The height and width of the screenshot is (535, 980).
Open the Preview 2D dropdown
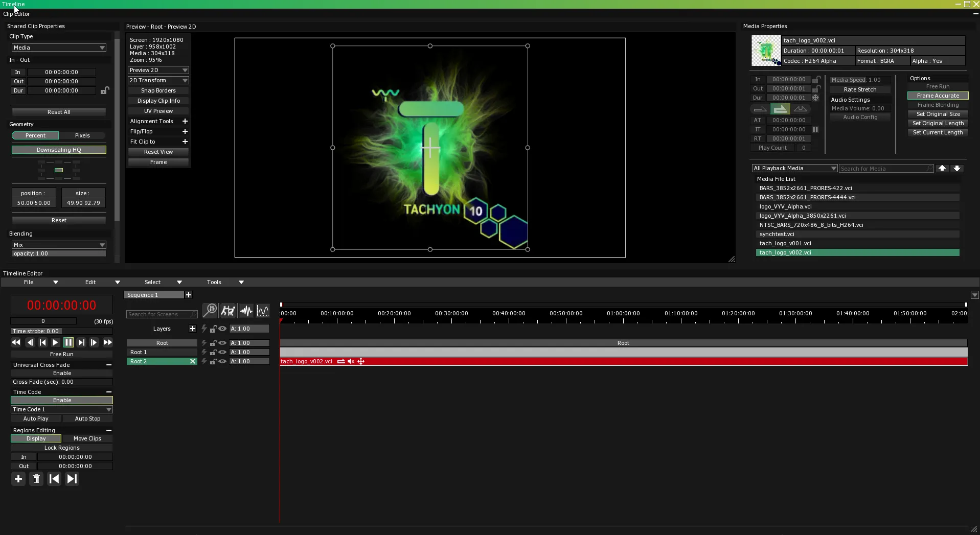pos(158,70)
